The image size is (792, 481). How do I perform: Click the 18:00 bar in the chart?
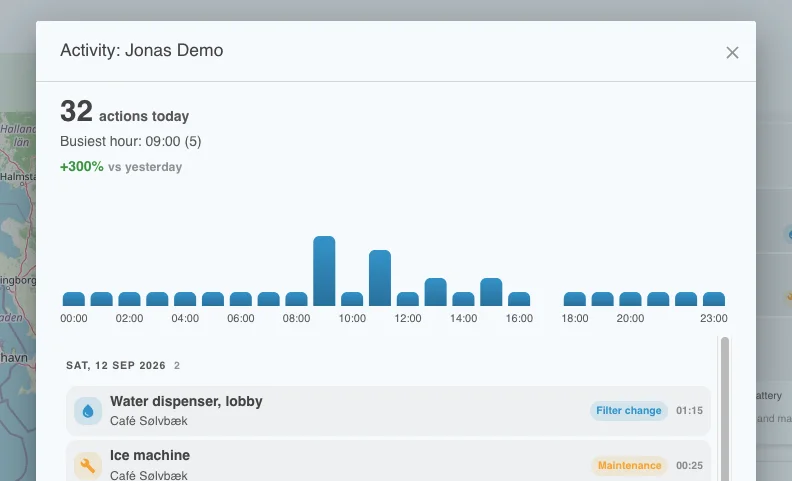(575, 299)
